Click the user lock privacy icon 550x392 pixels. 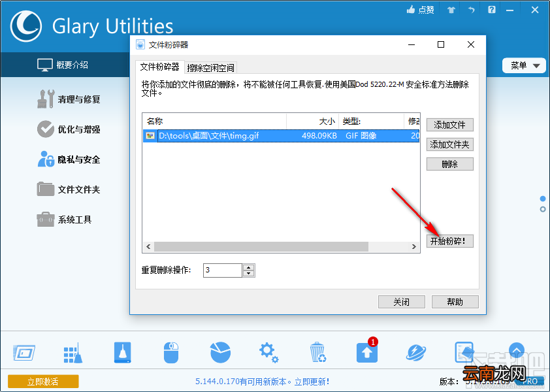[x=46, y=159]
